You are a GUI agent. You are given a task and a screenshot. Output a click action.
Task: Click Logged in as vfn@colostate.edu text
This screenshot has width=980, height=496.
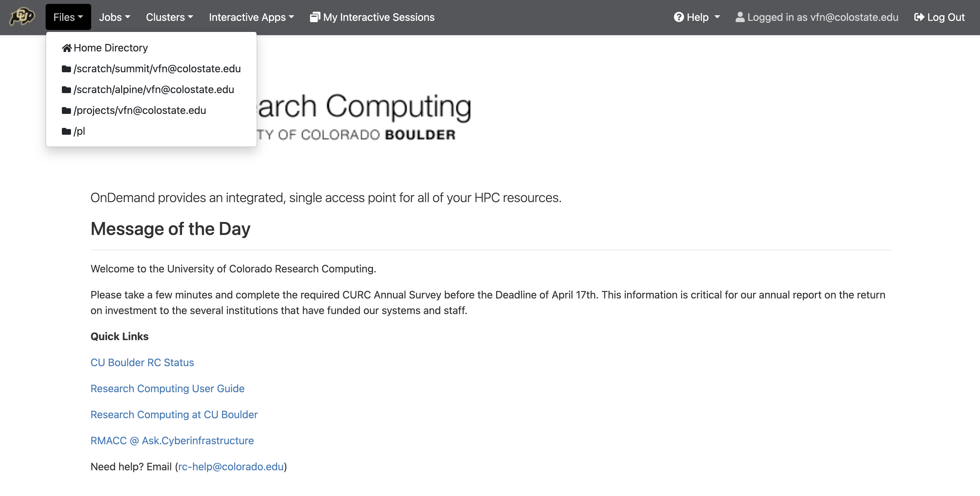(822, 17)
